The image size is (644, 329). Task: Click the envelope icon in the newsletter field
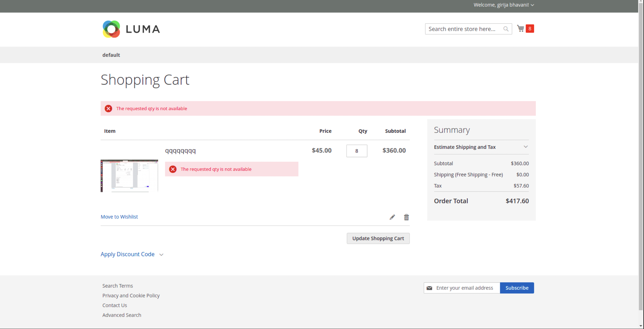430,288
